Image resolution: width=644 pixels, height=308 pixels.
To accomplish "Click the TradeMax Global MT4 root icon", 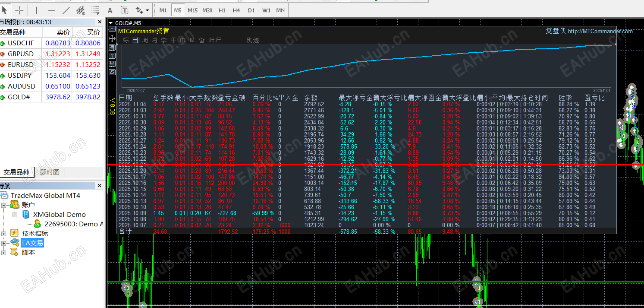I will click(4, 195).
